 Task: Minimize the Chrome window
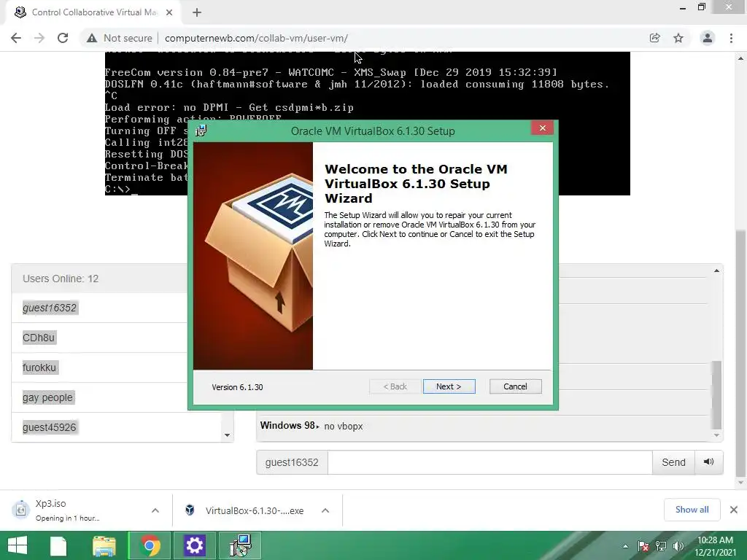point(683,7)
